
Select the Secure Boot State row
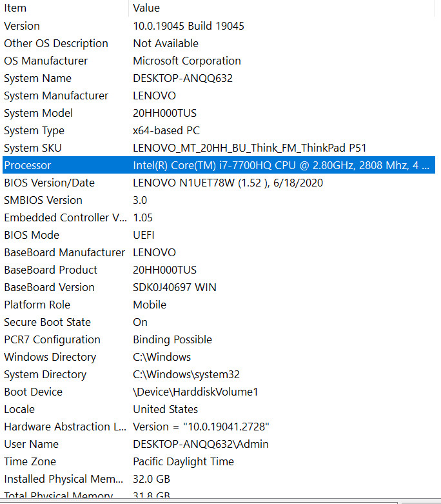point(47,322)
